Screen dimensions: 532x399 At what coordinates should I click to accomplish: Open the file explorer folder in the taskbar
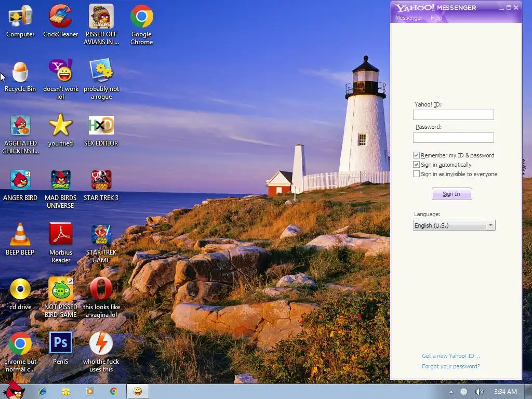[x=66, y=392]
